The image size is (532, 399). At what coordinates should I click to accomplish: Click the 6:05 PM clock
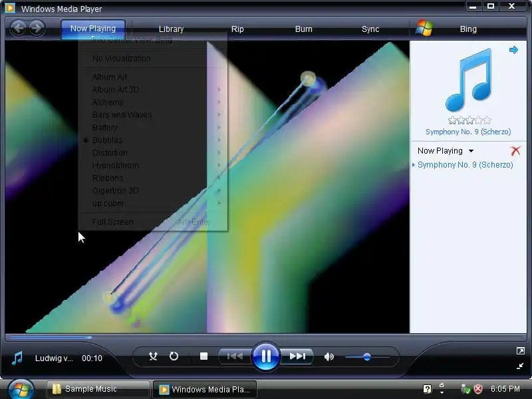505,389
